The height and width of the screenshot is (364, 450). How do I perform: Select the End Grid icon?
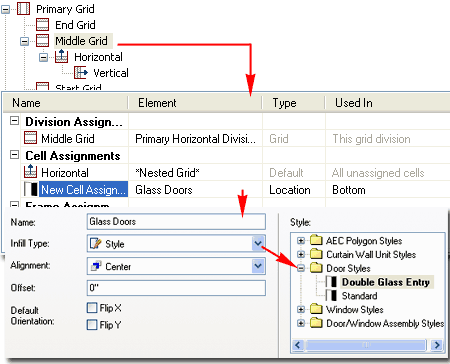pyautogui.click(x=43, y=25)
